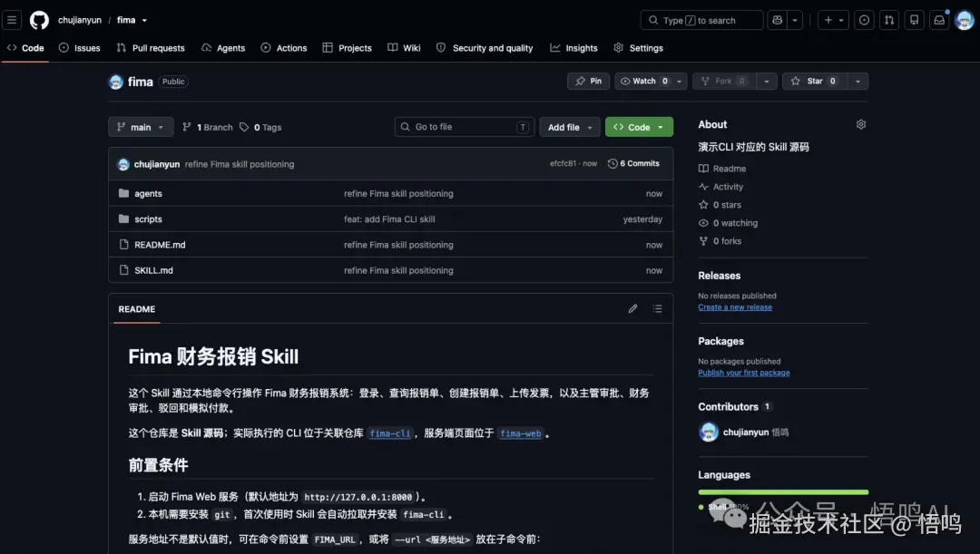Open repository Settings tab

coord(638,48)
